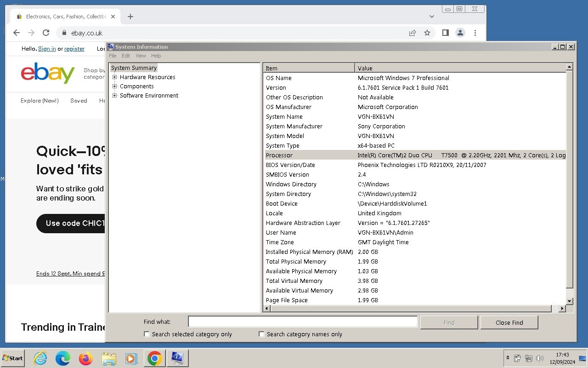Image resolution: width=588 pixels, height=368 pixels.
Task: Expand Hardware Resources tree node
Action: 115,77
